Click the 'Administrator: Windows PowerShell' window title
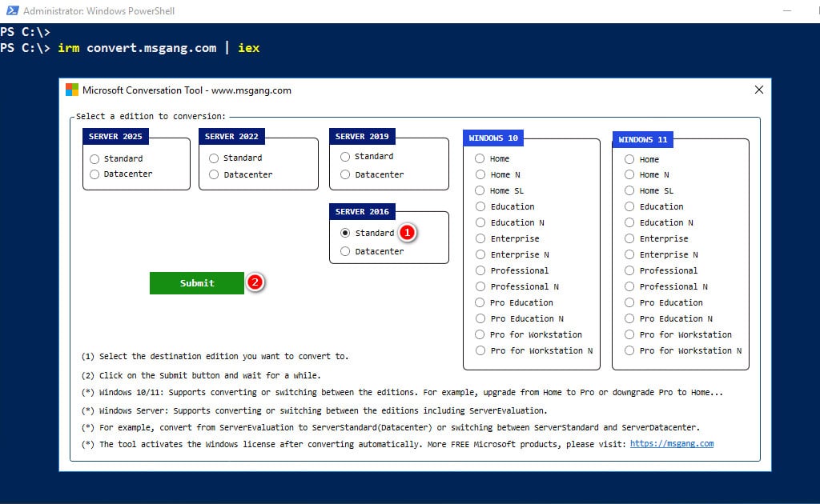This screenshot has width=820, height=504. coord(98,11)
